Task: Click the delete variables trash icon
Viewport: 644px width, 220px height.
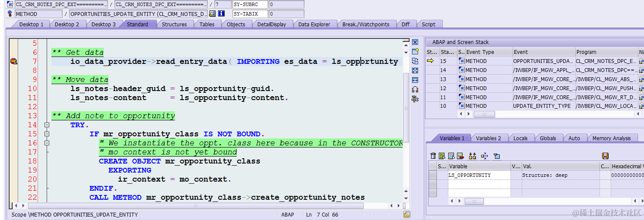Action: (x=433, y=156)
